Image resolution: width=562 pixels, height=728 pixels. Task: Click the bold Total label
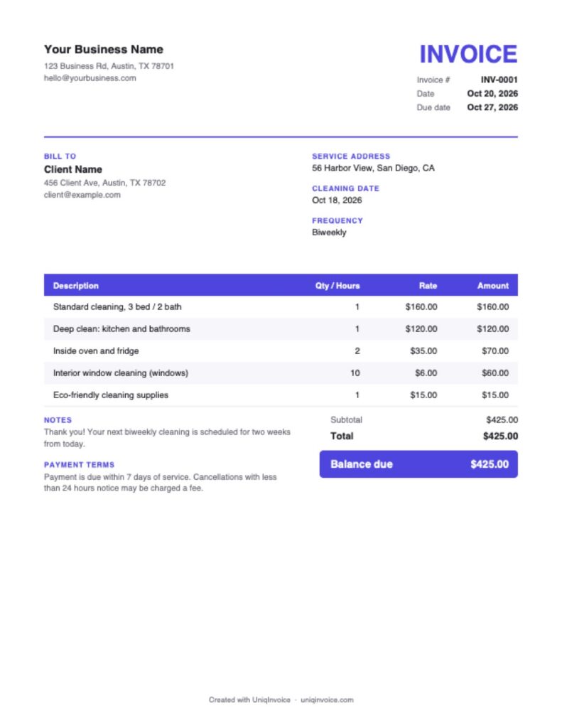342,436
